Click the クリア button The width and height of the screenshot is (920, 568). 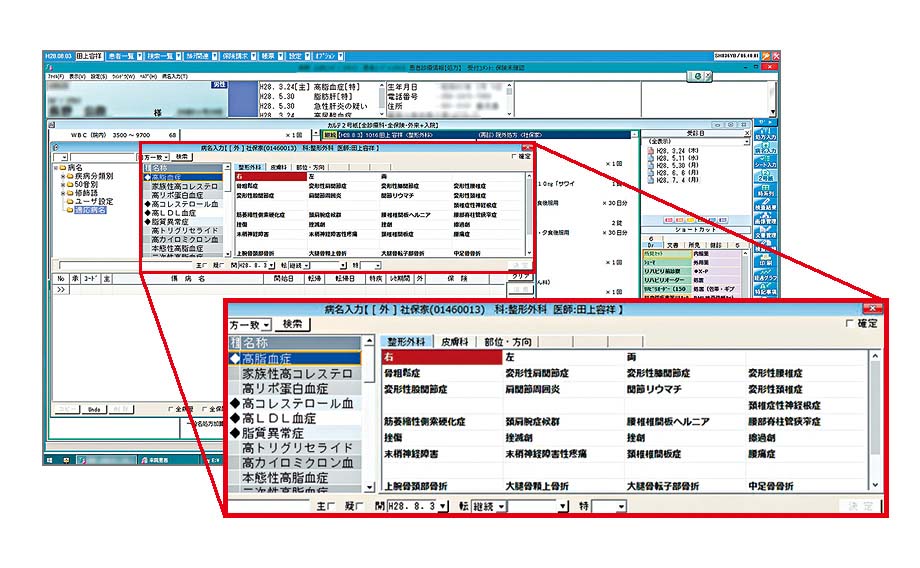coord(522,274)
